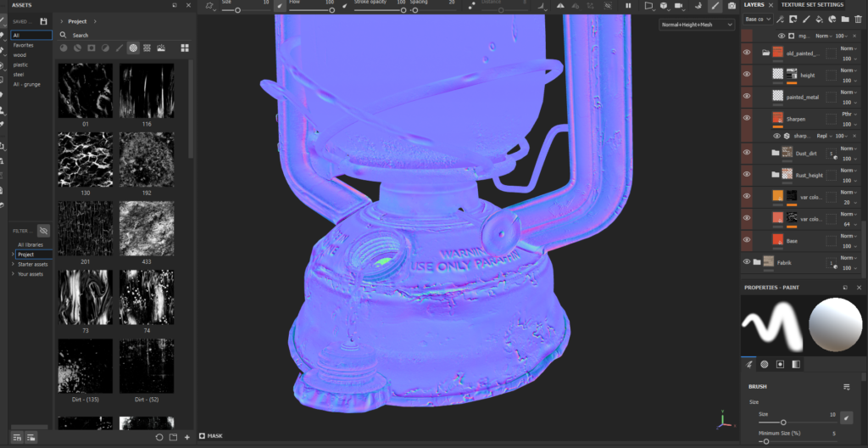The image size is (868, 448).
Task: Open the material properties tab icon
Action: click(795, 364)
